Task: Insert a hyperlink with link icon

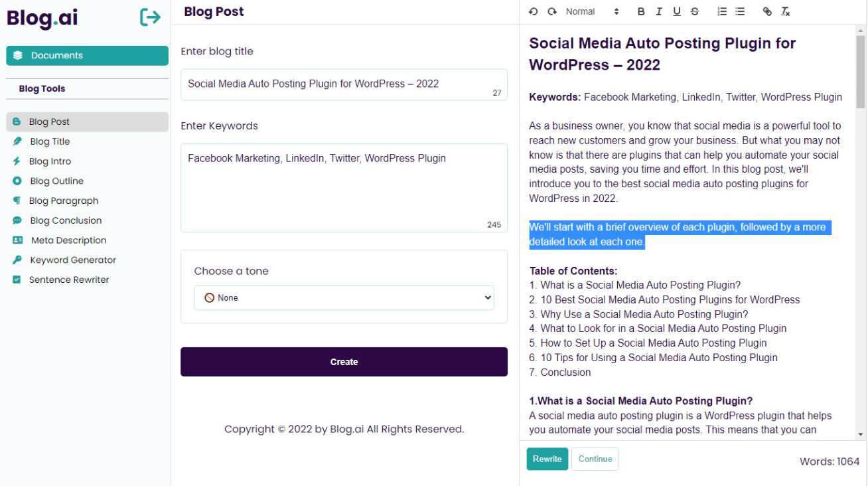Action: point(767,11)
